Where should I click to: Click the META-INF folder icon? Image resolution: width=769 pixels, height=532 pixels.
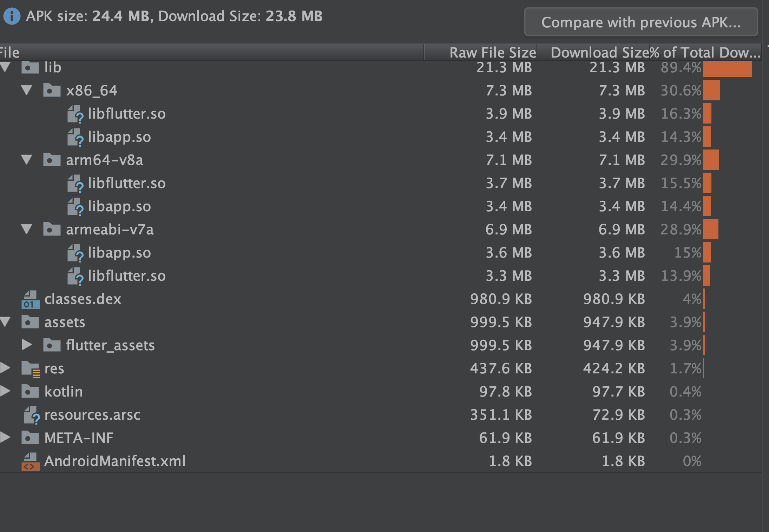pyautogui.click(x=30, y=438)
